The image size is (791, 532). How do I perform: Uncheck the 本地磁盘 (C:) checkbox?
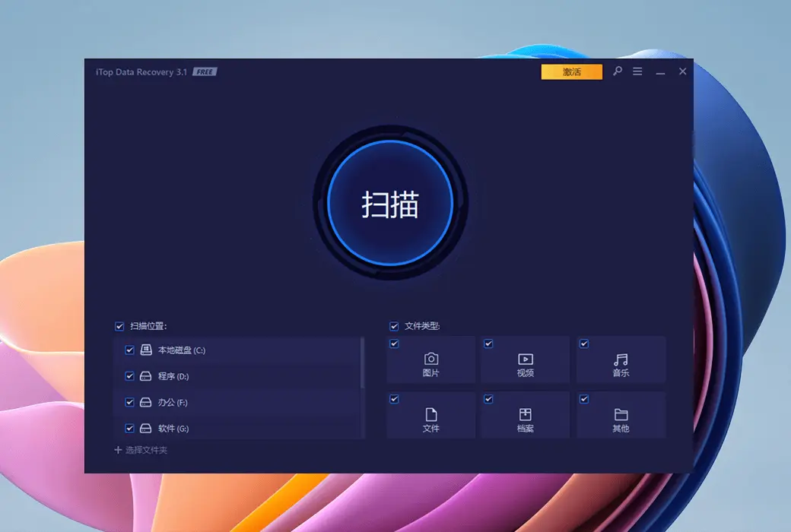pos(129,350)
